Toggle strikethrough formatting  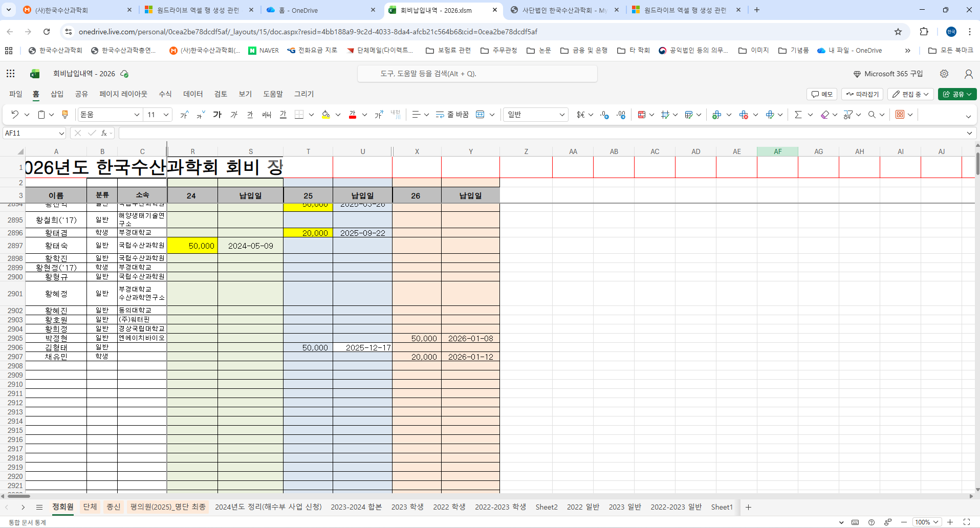click(267, 115)
